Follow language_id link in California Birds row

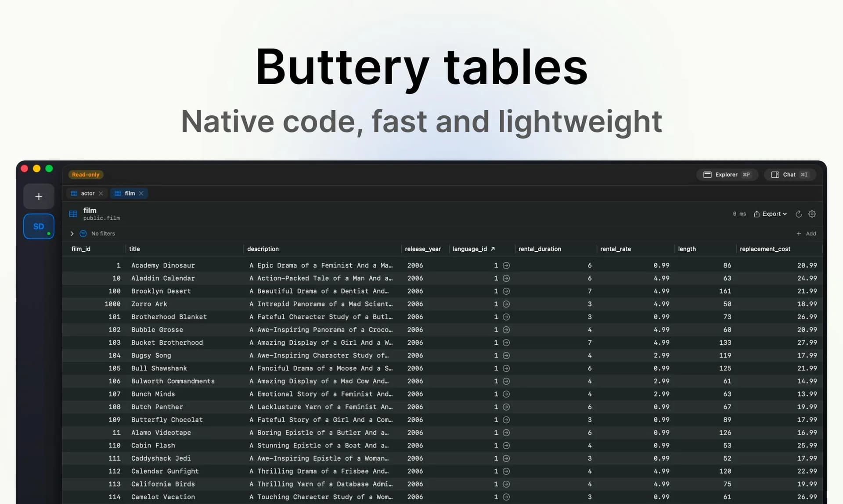click(x=506, y=484)
